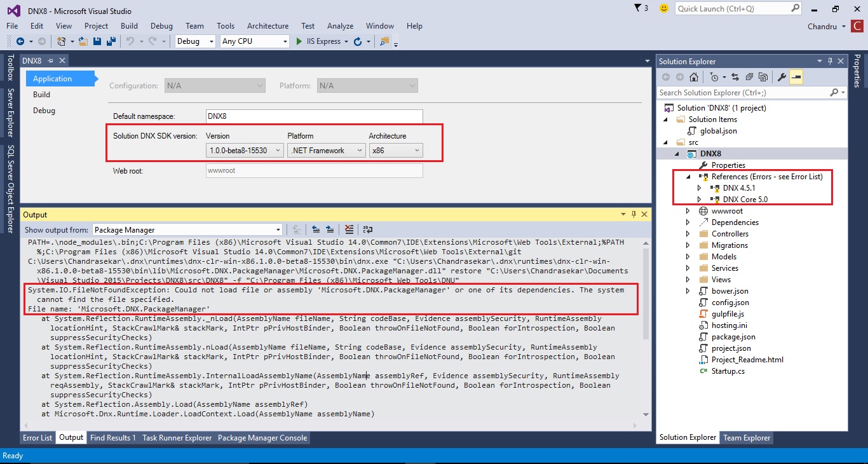Screen dimensions: 868x464
Task: Open the Properties side panel tab
Action: (x=857, y=71)
